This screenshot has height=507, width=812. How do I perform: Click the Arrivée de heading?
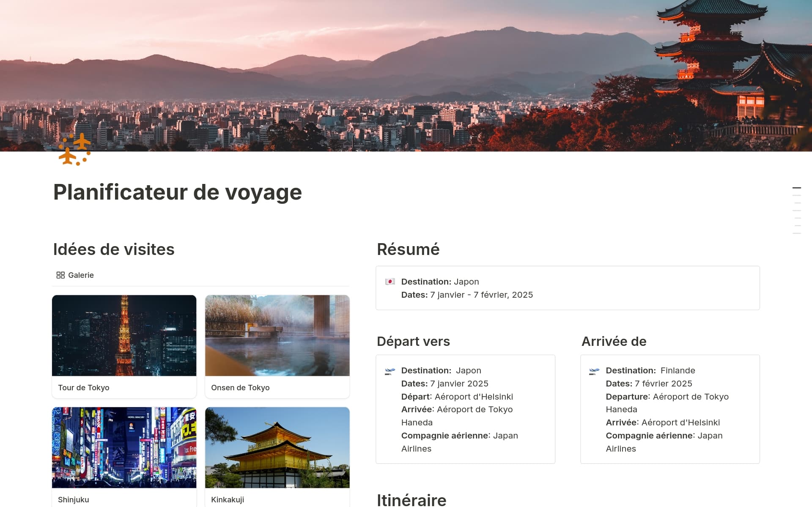613,341
